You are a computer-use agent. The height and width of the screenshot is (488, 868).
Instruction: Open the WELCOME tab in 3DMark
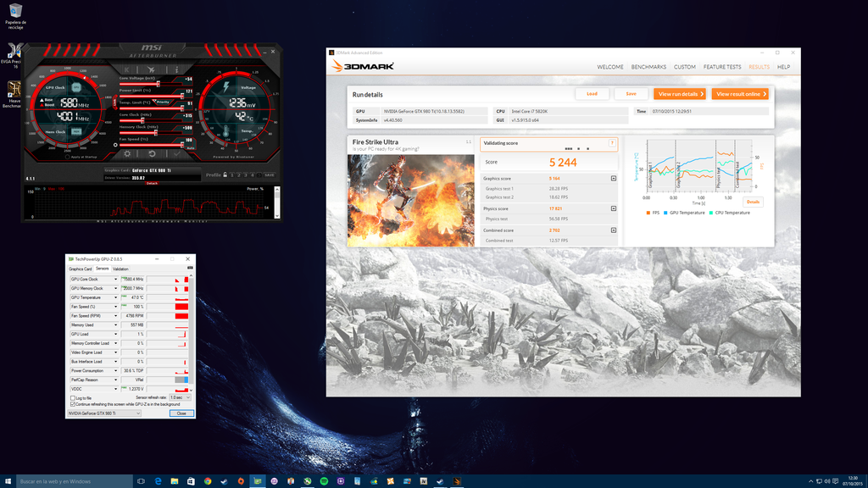pyautogui.click(x=610, y=67)
